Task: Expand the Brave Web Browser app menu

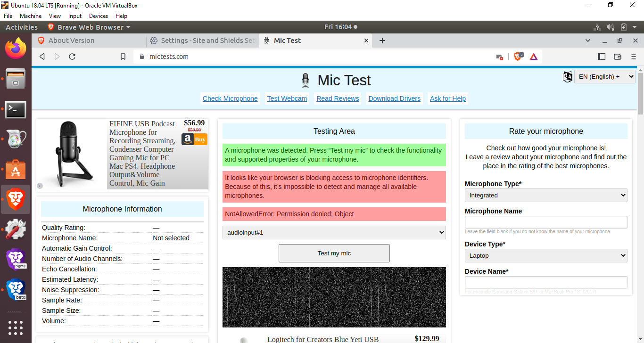Action: click(89, 27)
